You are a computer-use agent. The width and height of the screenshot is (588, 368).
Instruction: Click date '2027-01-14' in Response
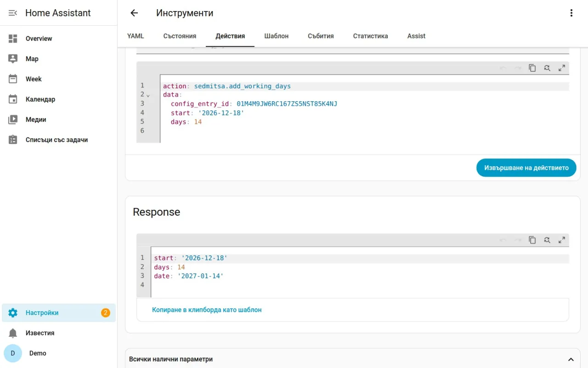click(200, 276)
